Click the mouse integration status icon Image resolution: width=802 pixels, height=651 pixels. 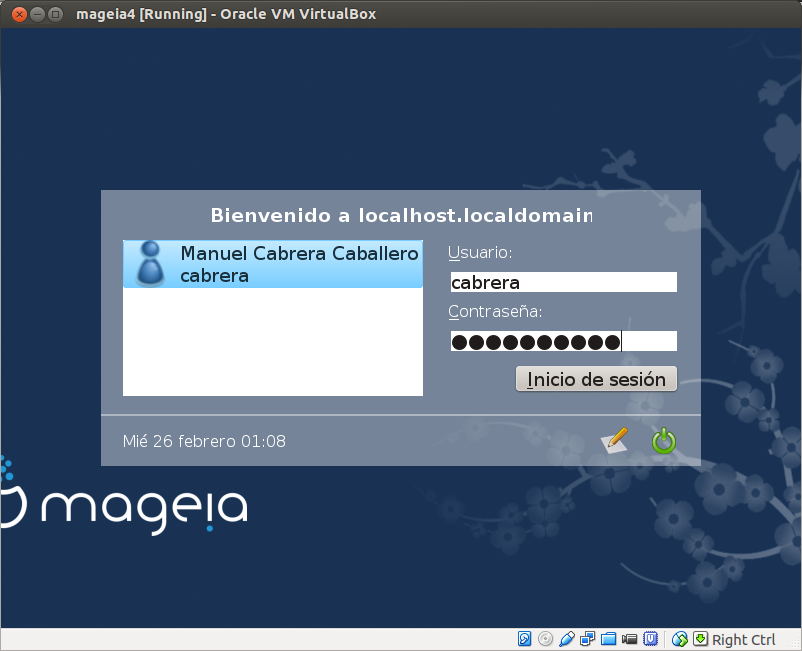point(678,638)
